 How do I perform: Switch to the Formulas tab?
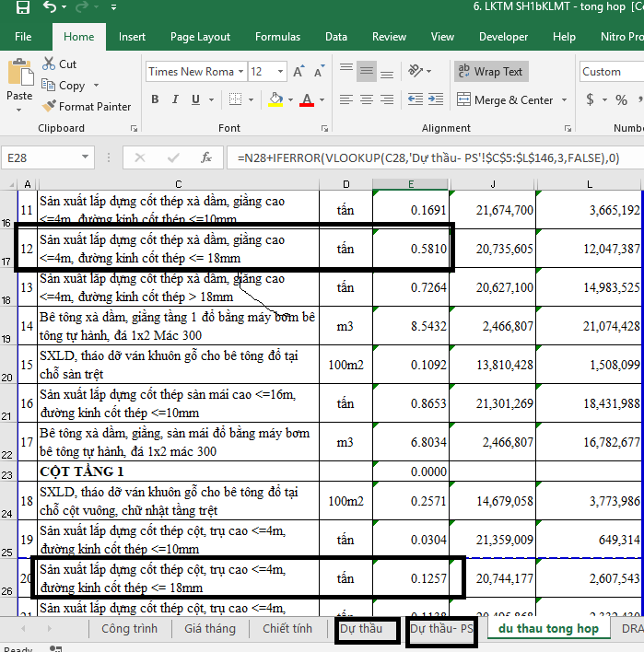(277, 37)
